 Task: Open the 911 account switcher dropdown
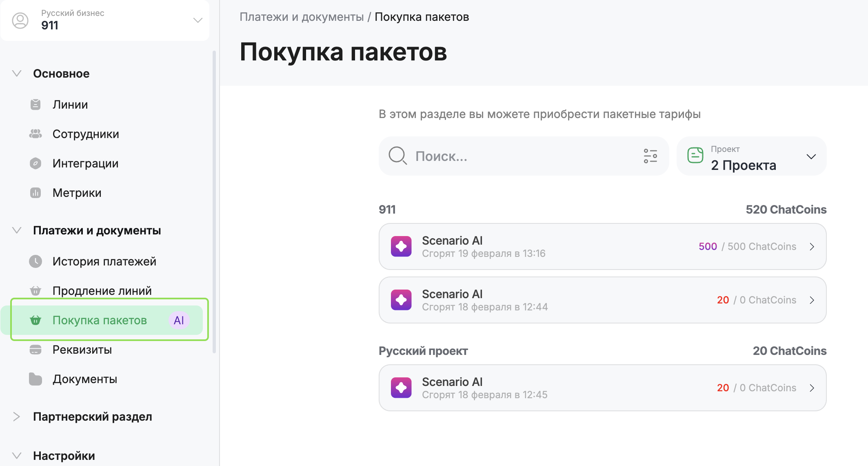pos(198,20)
